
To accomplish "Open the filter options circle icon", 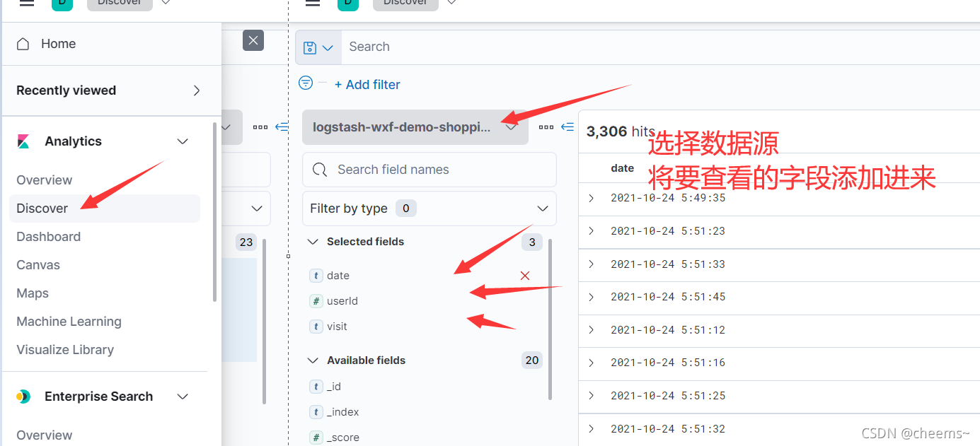I will (306, 83).
